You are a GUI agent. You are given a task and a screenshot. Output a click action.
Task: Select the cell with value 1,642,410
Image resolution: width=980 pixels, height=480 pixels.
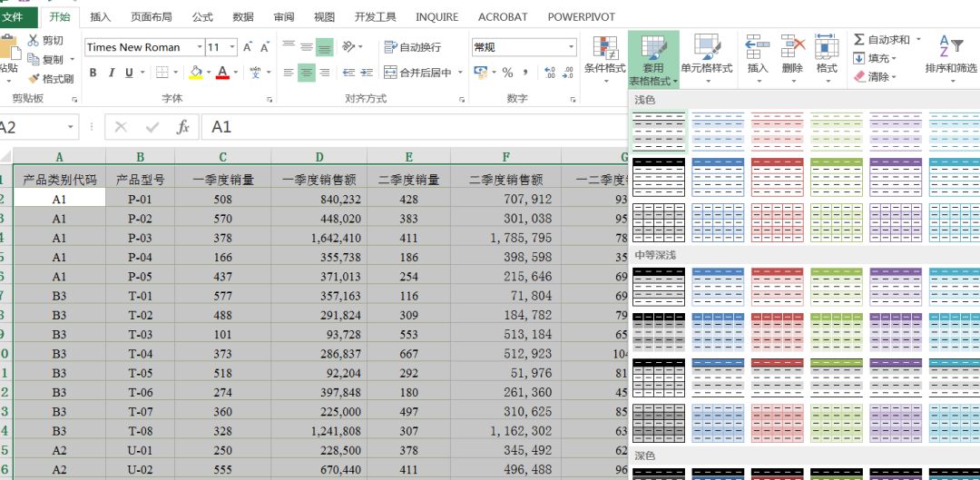(319, 238)
